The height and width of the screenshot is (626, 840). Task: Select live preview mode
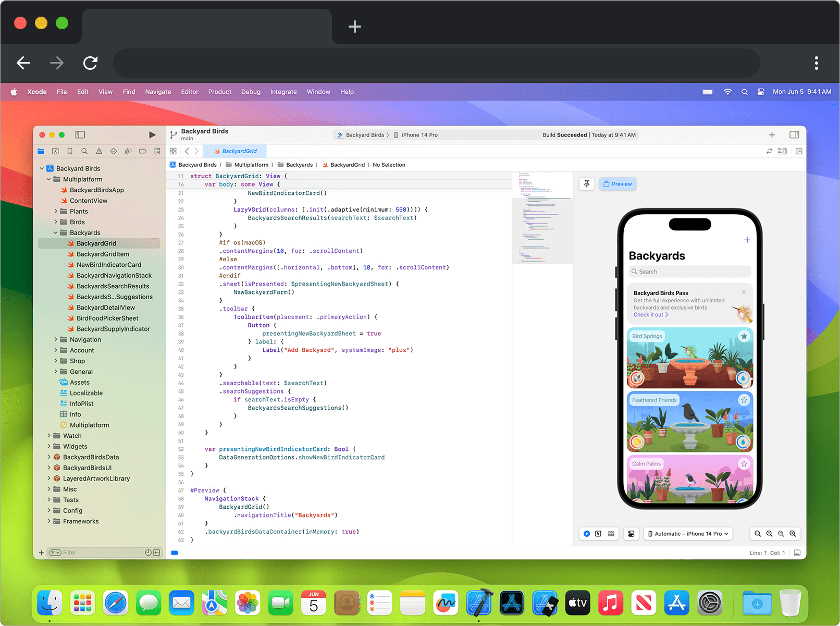point(587,534)
